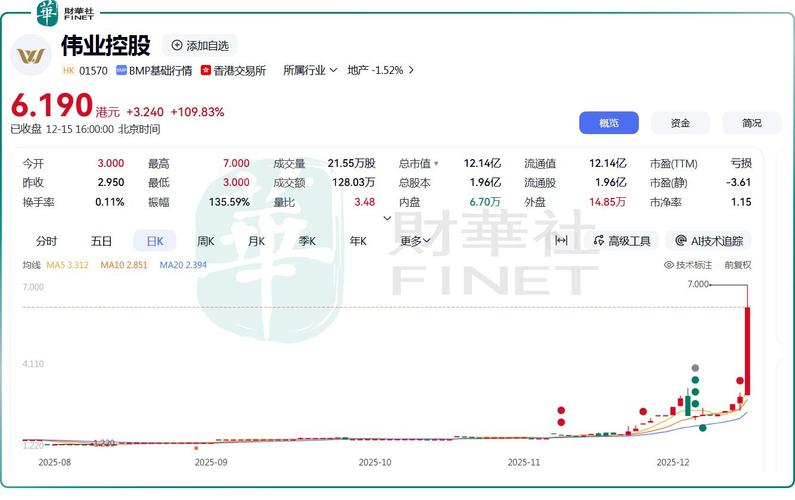Click the 7.000 high price marker label
Screen dimensions: 795x500
click(x=698, y=284)
